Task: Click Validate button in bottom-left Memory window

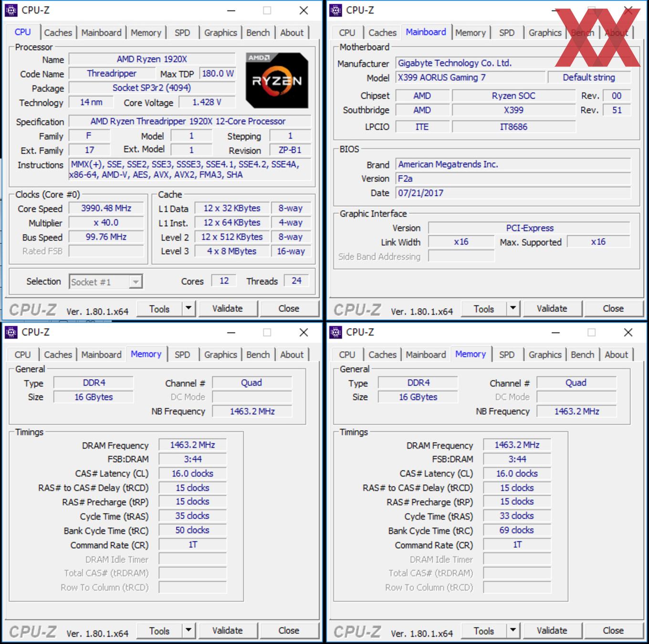Action: tap(228, 631)
